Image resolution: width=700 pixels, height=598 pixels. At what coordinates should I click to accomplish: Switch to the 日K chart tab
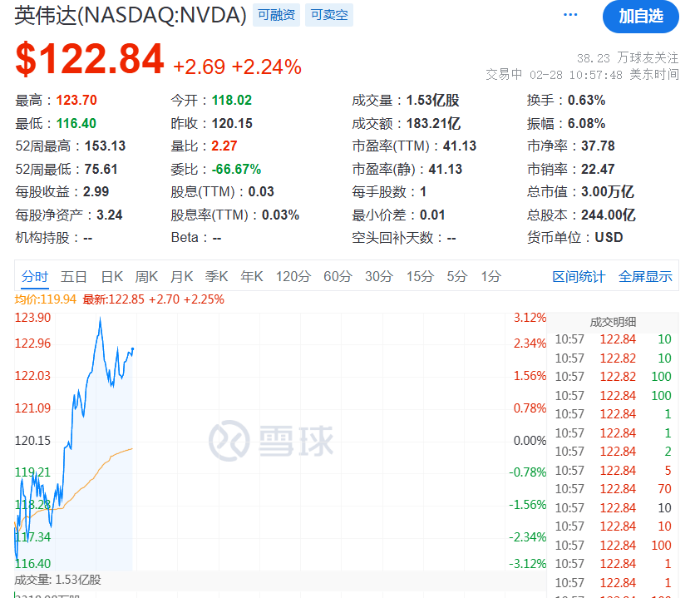pos(111,276)
